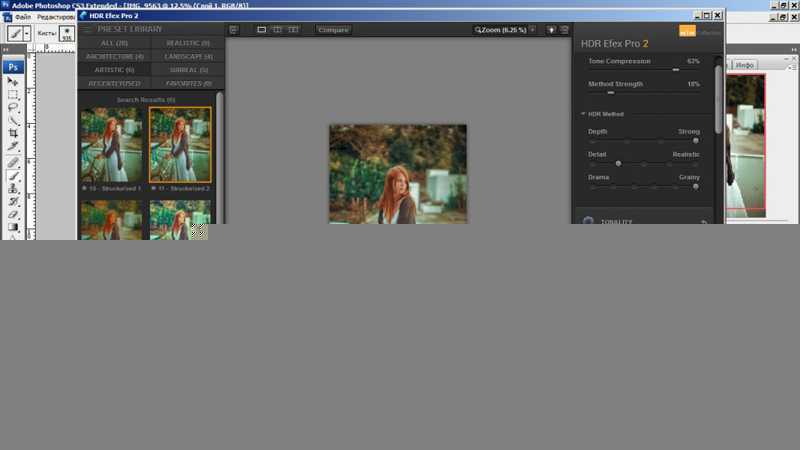This screenshot has width=800, height=450.
Task: Change preview background brightness with the bulb icon
Action: (552, 30)
